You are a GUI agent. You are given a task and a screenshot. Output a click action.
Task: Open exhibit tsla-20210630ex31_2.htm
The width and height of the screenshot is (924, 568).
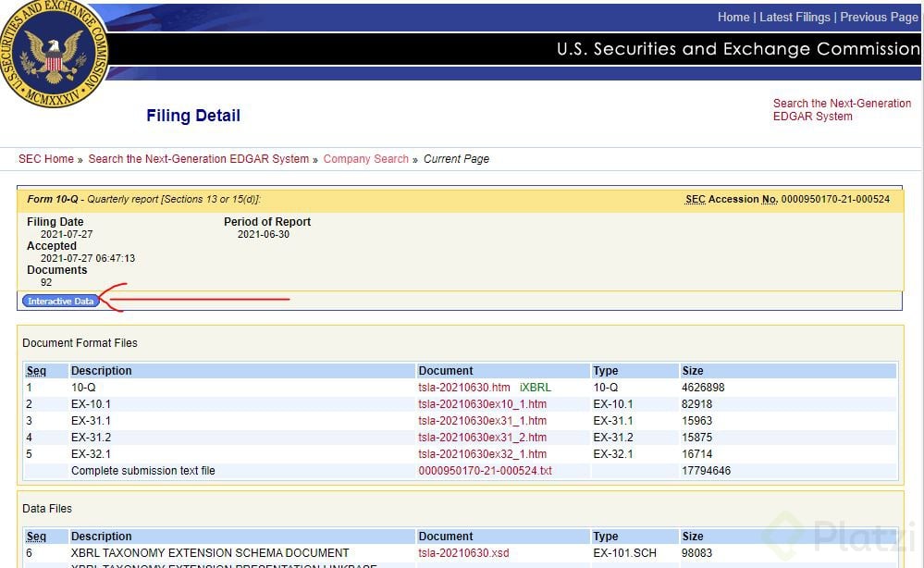coord(482,438)
